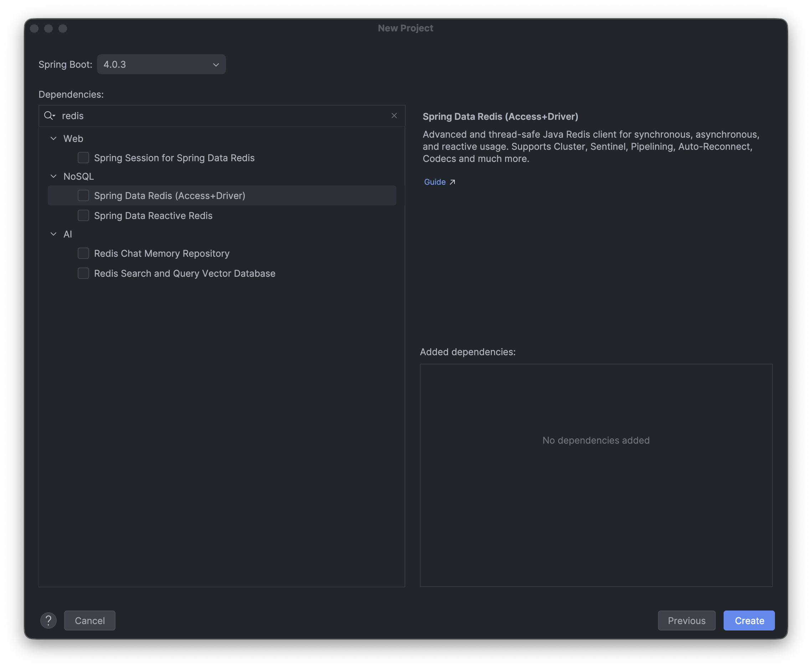Enable Spring Session for Spring Data Redis
Image resolution: width=812 pixels, height=669 pixels.
tap(83, 158)
